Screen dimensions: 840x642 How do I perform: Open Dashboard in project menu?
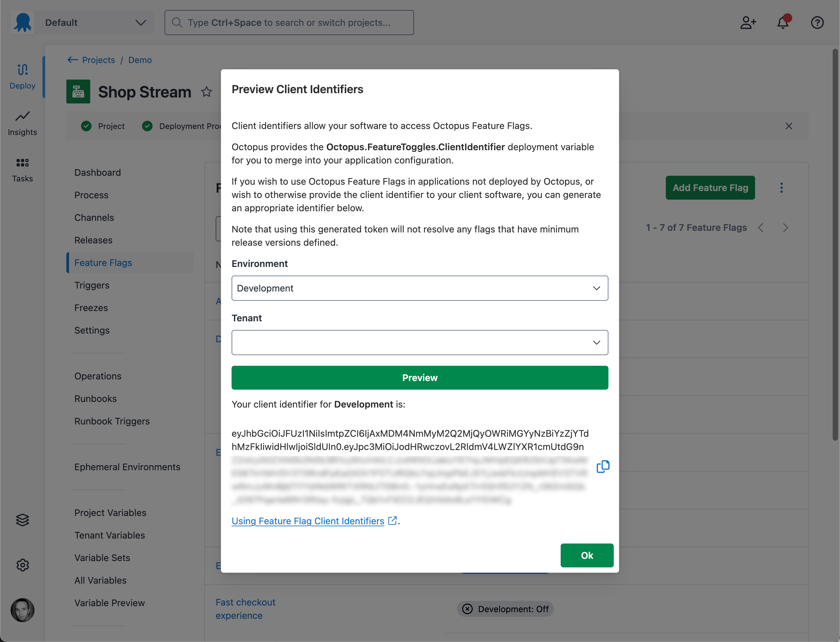click(x=98, y=172)
